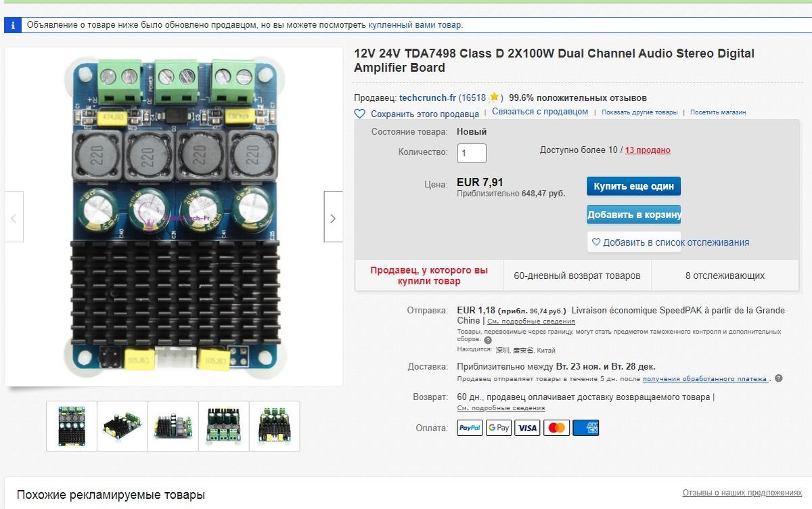The width and height of the screenshot is (812, 509).
Task: Open the '13 продано' sold history link
Action: tap(648, 150)
